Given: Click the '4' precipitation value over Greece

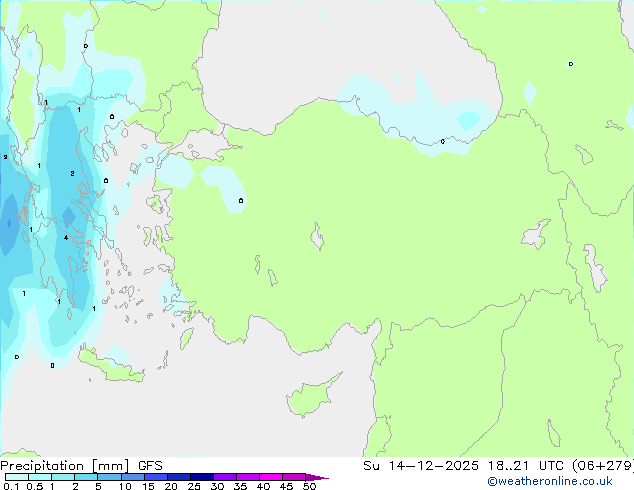Looking at the screenshot, I should (x=66, y=238).
